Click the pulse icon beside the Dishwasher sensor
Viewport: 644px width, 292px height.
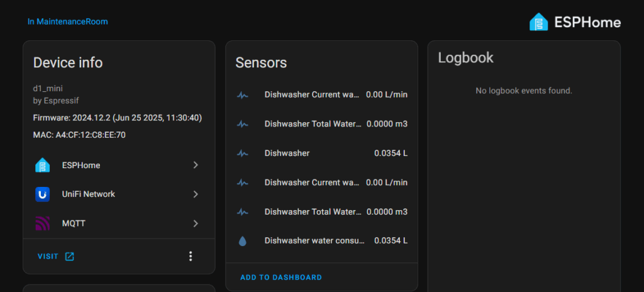tap(243, 154)
